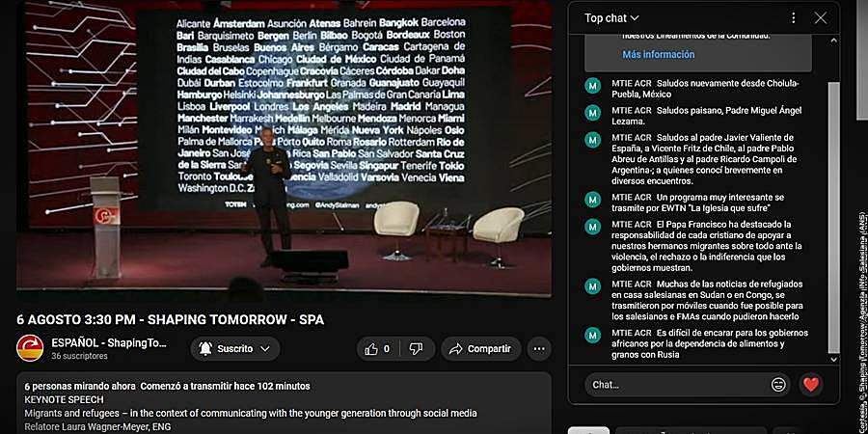
Task: Expand the Top chat mode dropdown
Action: point(611,17)
